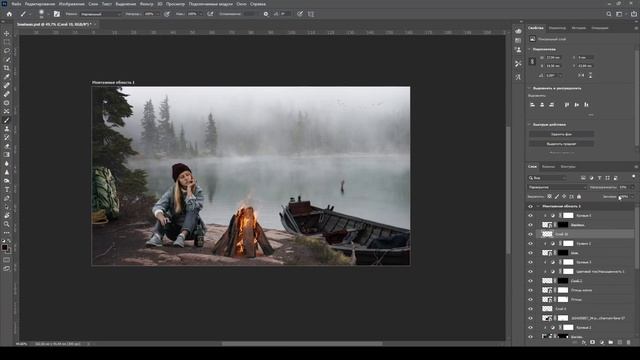Viewport: 640px width, 360px height.
Task: Toggle visibility of Слой 10 layer
Action: pos(530,234)
